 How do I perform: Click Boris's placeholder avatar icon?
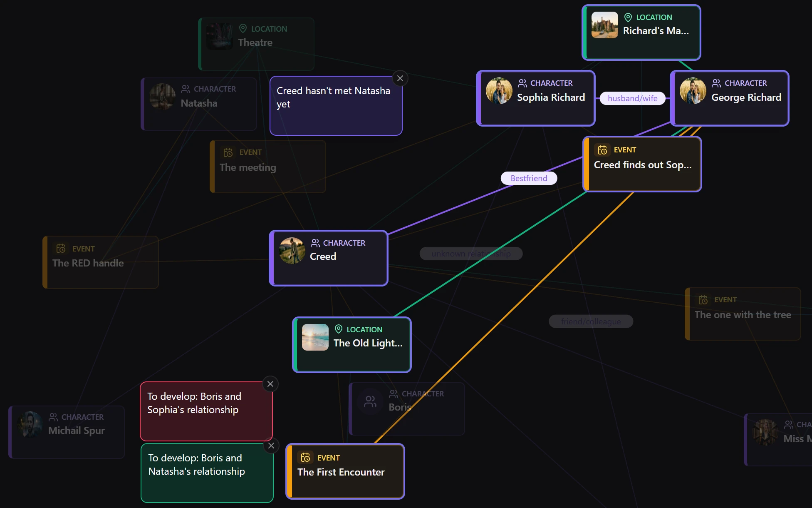(x=370, y=401)
